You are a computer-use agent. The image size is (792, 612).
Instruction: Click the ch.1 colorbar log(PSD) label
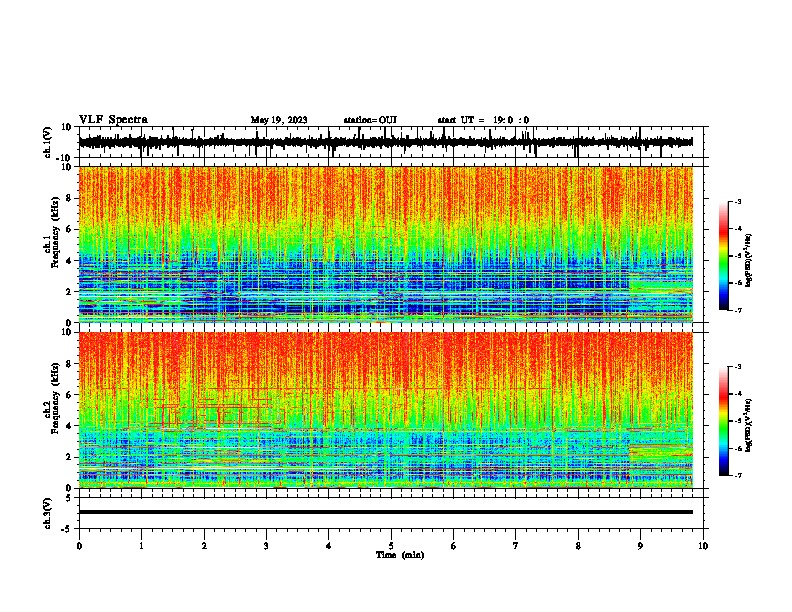point(748,260)
